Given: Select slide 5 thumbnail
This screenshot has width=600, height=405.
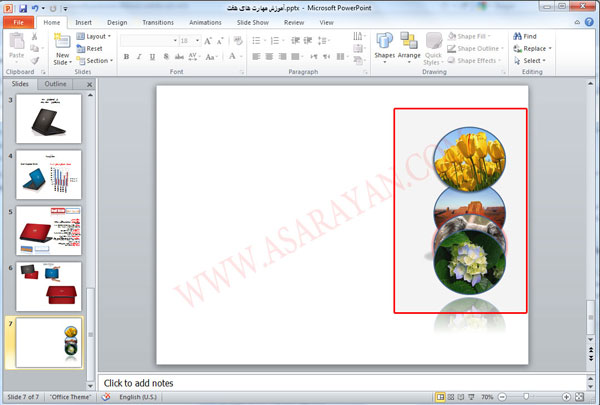Looking at the screenshot, I should (x=48, y=230).
